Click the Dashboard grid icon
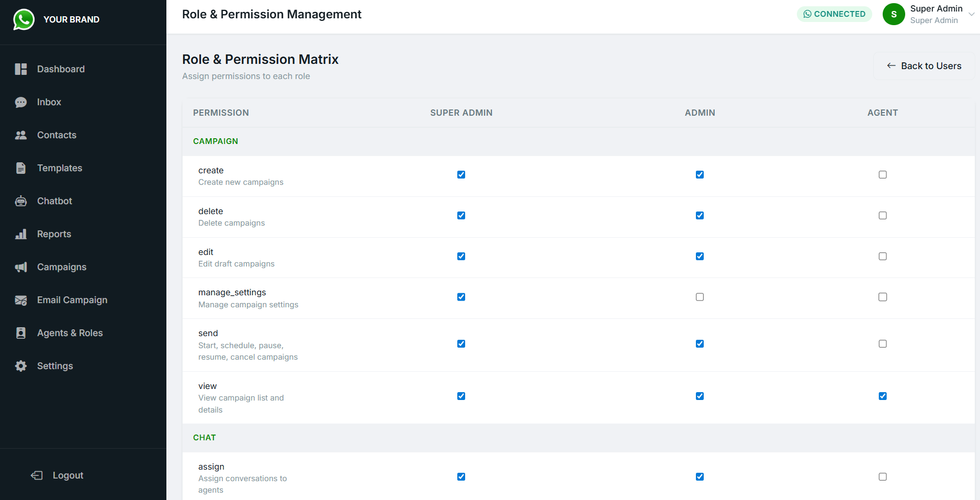Image resolution: width=980 pixels, height=500 pixels. 21,69
